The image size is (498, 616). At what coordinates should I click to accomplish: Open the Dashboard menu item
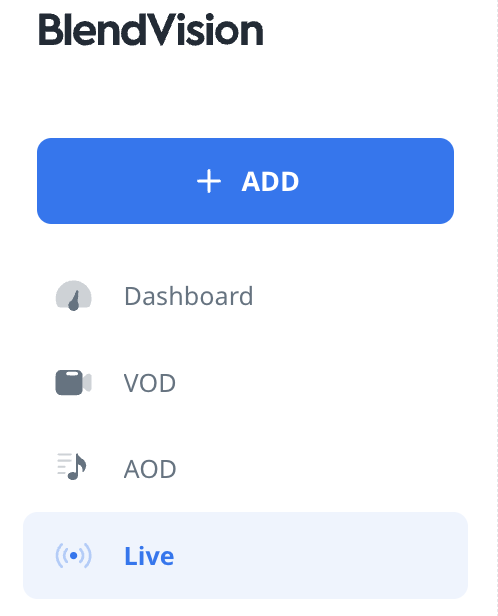245,296
